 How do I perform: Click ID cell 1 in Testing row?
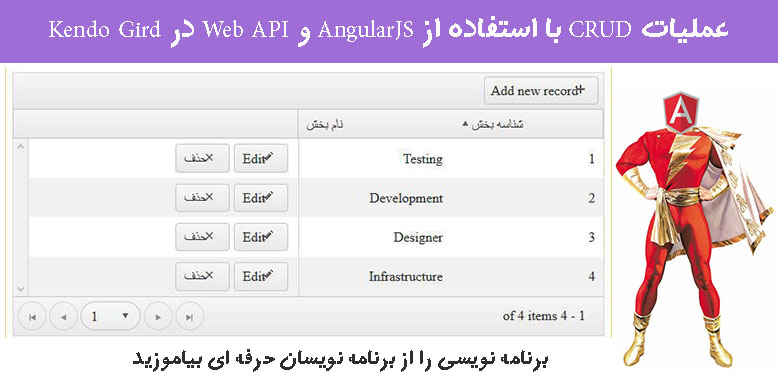tap(591, 159)
